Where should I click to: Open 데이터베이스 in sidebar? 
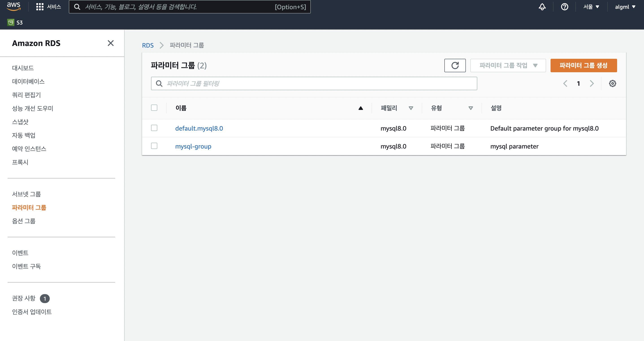(28, 81)
